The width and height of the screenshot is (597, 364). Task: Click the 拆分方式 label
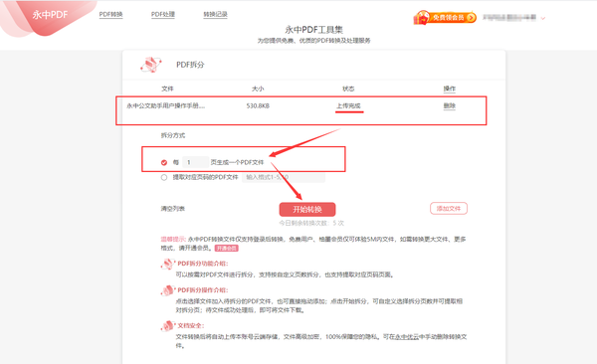(173, 135)
